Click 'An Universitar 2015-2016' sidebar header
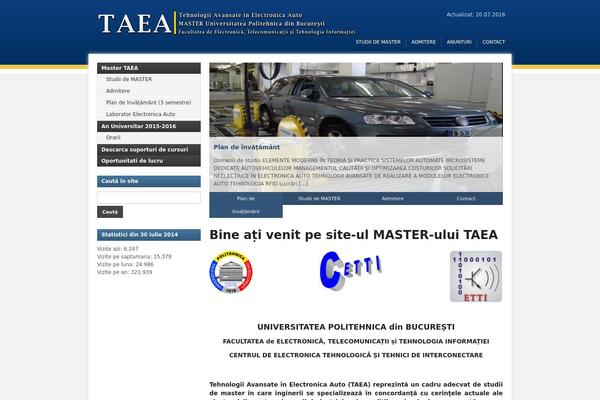This screenshot has height=400, width=600. pos(149,126)
